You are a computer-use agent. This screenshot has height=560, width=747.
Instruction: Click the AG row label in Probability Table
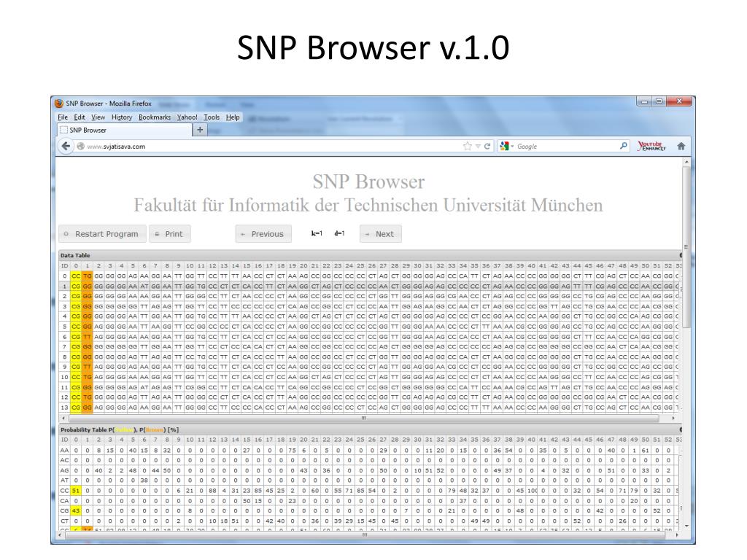64,470
